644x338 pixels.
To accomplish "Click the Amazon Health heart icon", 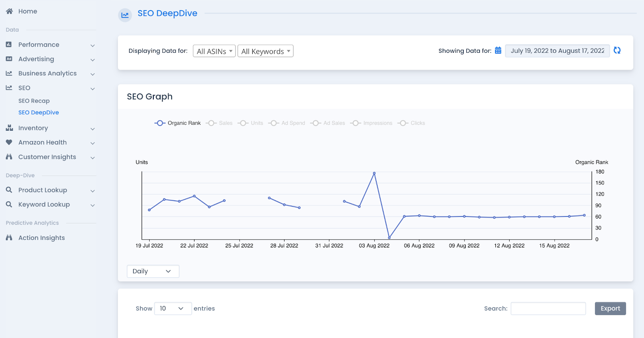I will 9,142.
